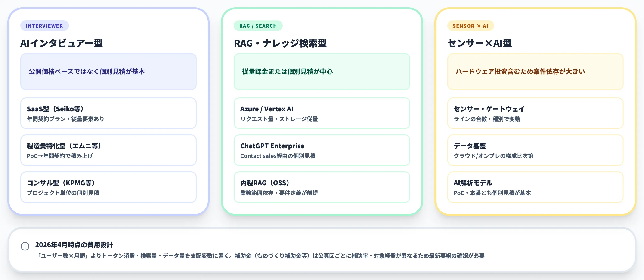
Task: Select the RAG / SEARCH badge
Action: click(257, 26)
